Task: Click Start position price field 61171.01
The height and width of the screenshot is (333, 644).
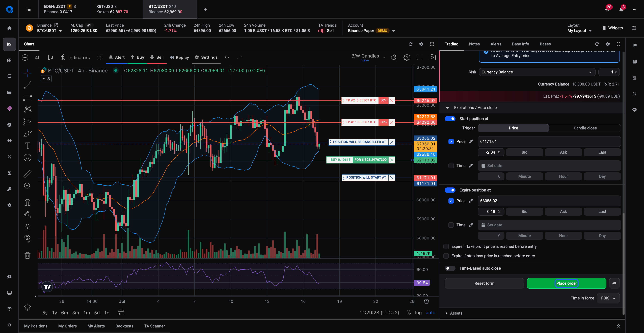Action: (x=549, y=142)
